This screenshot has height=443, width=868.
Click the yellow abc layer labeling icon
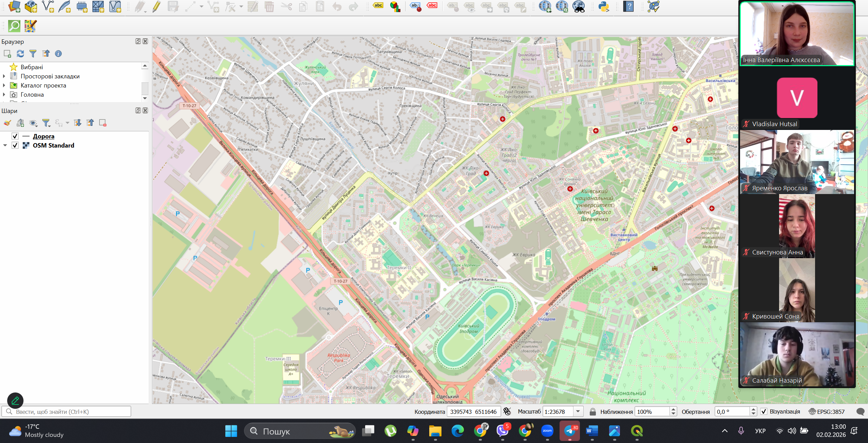pyautogui.click(x=378, y=5)
